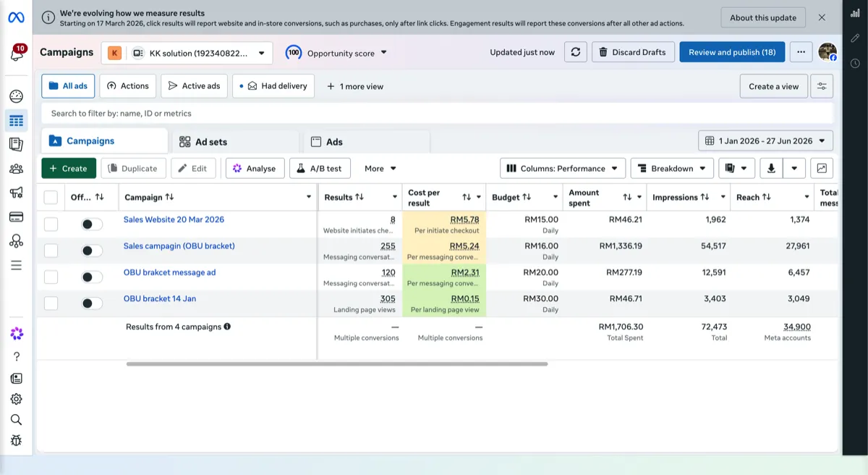Select the Campaigns table icon in sidebar
Viewport: 868px width, 475px height.
tap(16, 120)
